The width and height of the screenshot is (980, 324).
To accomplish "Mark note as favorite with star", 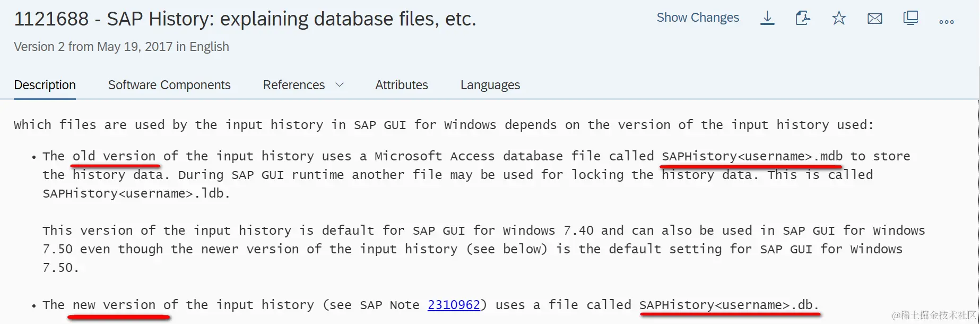I will click(838, 19).
